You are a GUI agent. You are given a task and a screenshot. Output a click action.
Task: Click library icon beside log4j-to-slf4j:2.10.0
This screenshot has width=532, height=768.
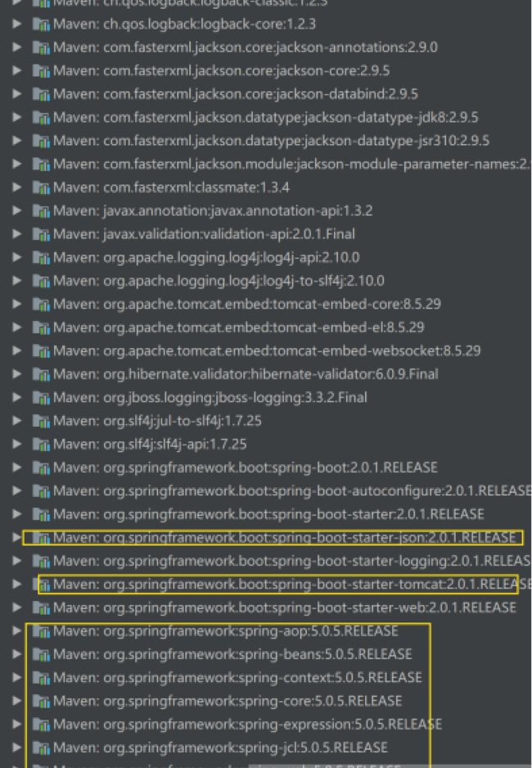coord(41,281)
